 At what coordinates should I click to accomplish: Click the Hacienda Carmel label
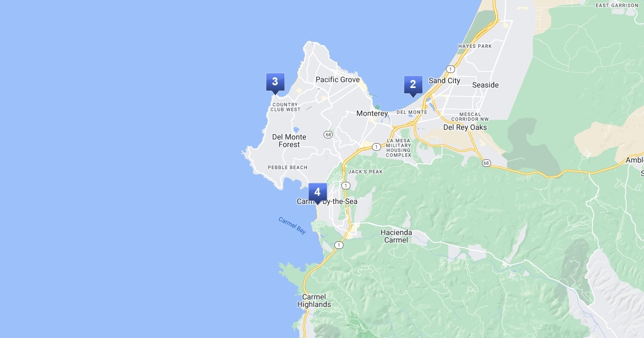coord(396,236)
